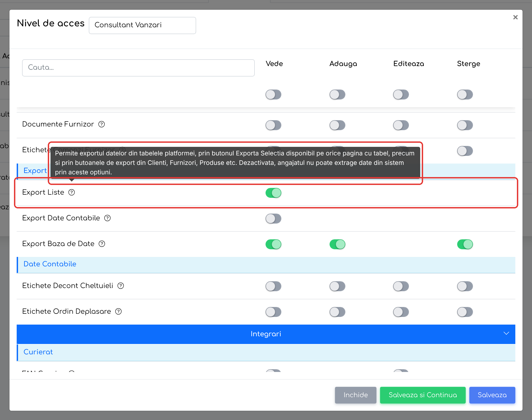Viewport: 532px width, 420px height.
Task: Click help icon next to Export Date Contabile
Action: tap(107, 218)
